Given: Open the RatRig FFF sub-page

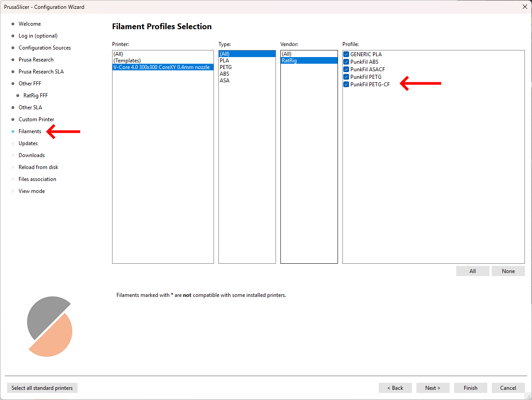Looking at the screenshot, I should 35,96.
